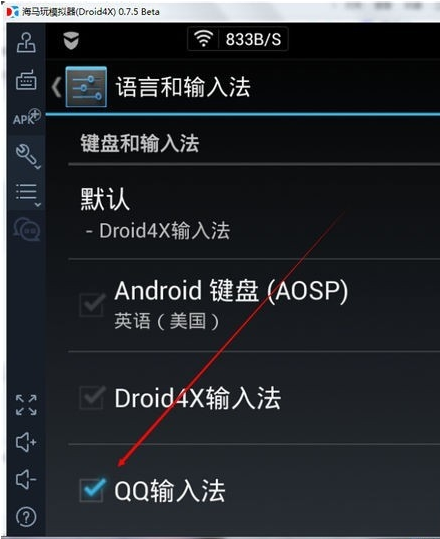Toggle fullscreen with the four-arrows icon
Screen dimensions: 440x539
coord(26,405)
